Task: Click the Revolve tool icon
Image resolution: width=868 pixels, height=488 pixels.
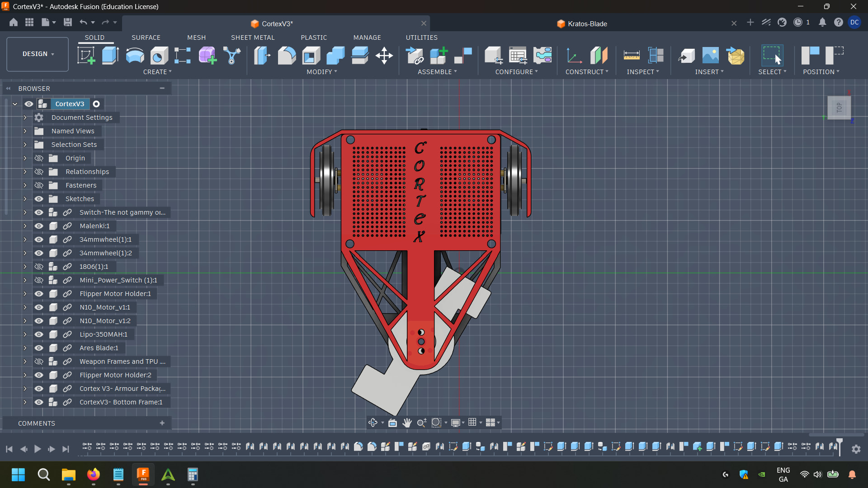Action: (135, 56)
